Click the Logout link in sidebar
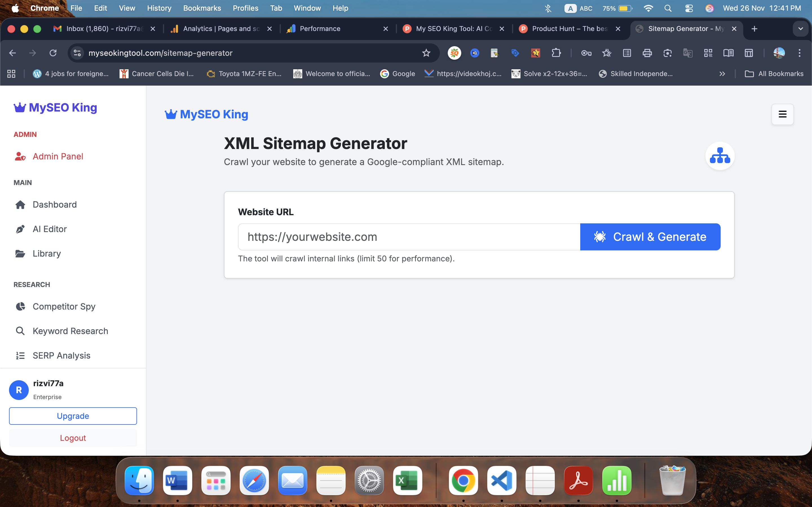This screenshot has width=812, height=507. point(73,438)
